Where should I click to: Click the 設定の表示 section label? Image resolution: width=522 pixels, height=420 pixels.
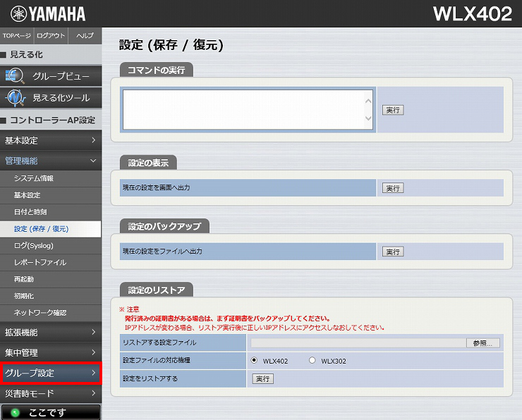click(x=148, y=163)
